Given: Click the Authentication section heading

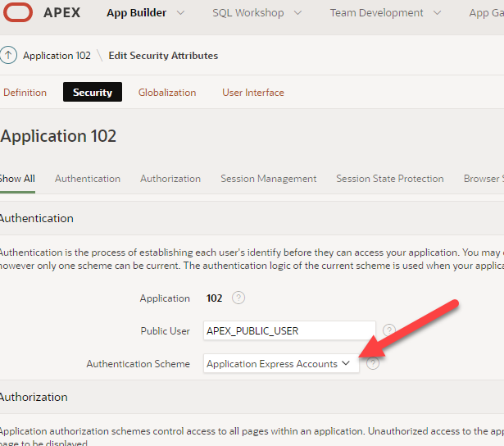Looking at the screenshot, I should [x=36, y=218].
